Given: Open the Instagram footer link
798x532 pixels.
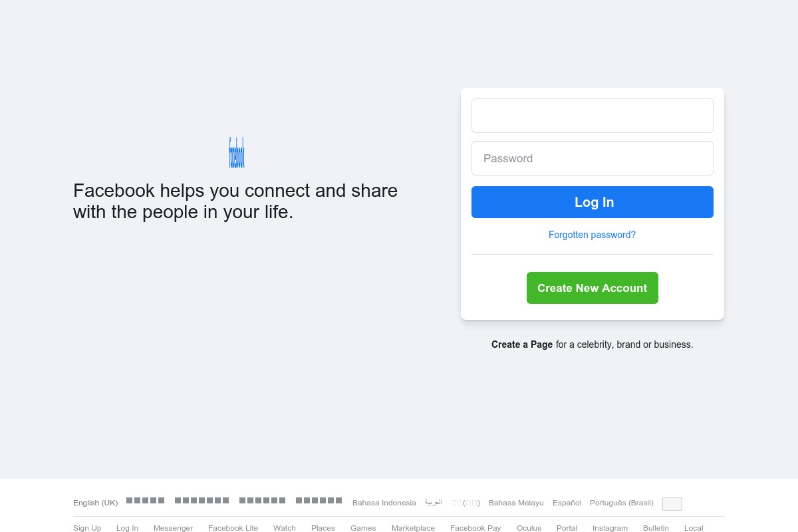Looking at the screenshot, I should pyautogui.click(x=610, y=528).
